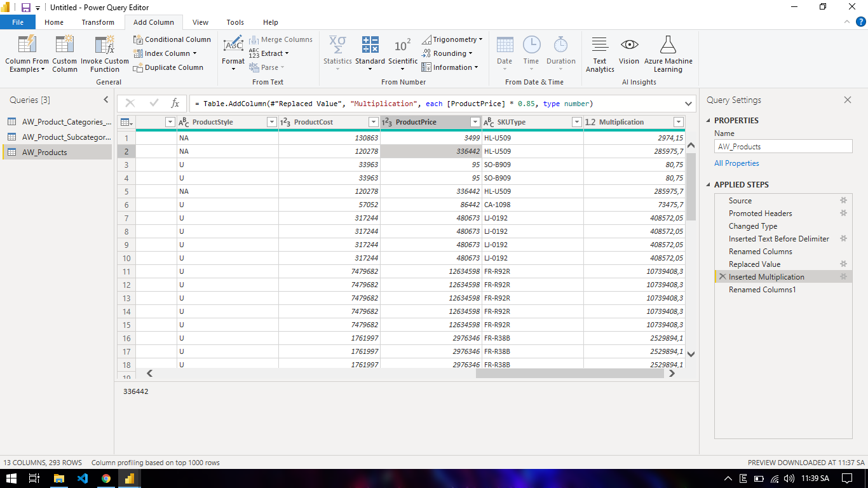Image resolution: width=868 pixels, height=488 pixels.
Task: Close Query Settings pane
Action: click(x=847, y=100)
